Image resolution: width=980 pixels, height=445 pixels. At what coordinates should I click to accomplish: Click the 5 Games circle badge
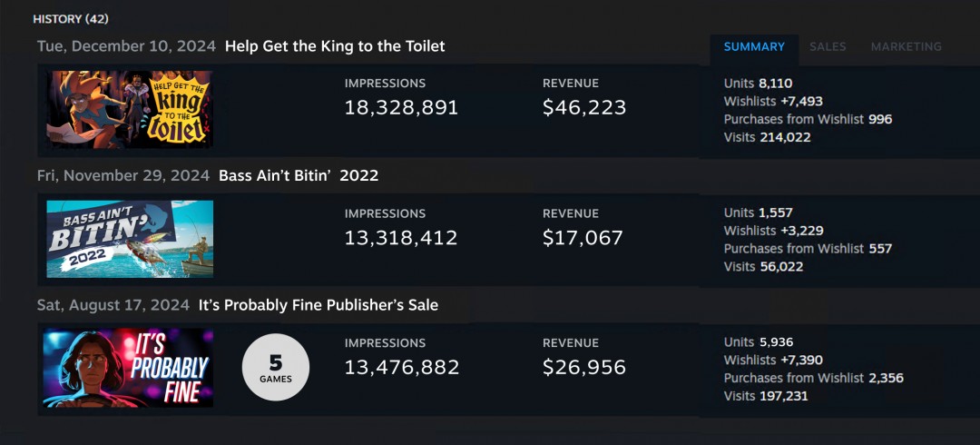click(x=276, y=368)
